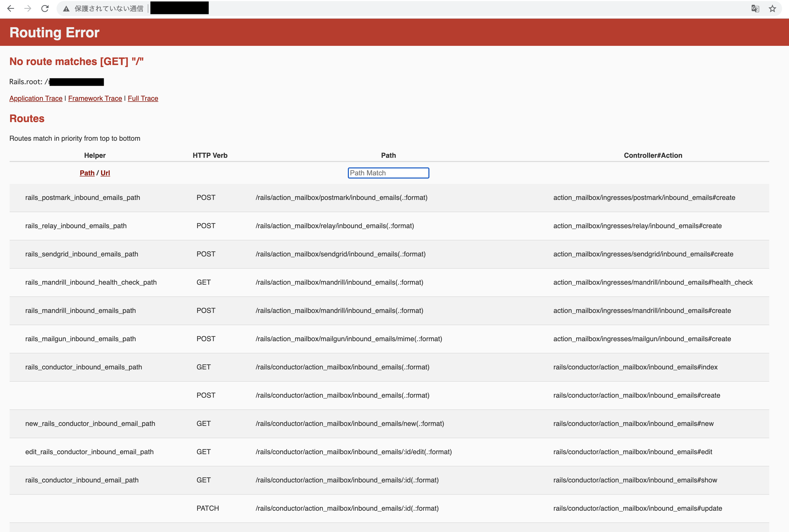Click the mailgun inbound_emails/mime path cell
Screen dimensions: 789x532
(349, 339)
